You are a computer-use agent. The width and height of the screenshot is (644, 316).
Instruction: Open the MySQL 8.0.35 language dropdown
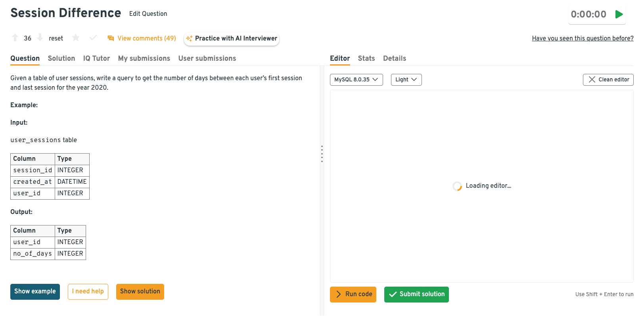(356, 79)
